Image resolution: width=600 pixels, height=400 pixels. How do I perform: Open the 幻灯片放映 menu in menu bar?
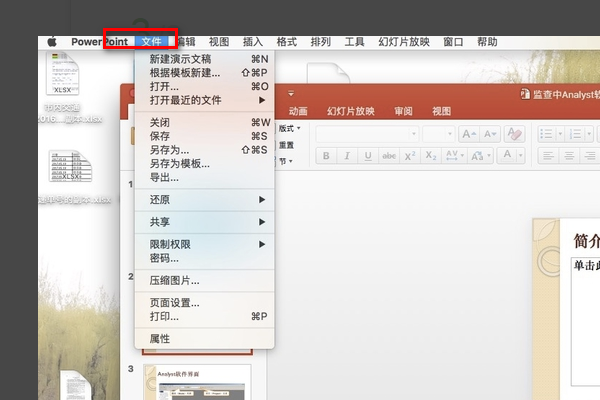coord(404,41)
